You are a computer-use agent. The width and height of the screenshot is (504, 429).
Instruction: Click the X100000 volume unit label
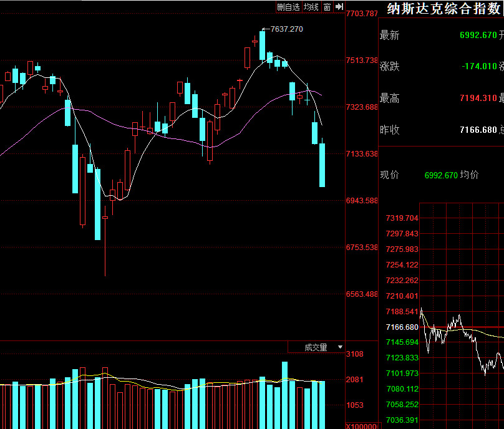362,426
